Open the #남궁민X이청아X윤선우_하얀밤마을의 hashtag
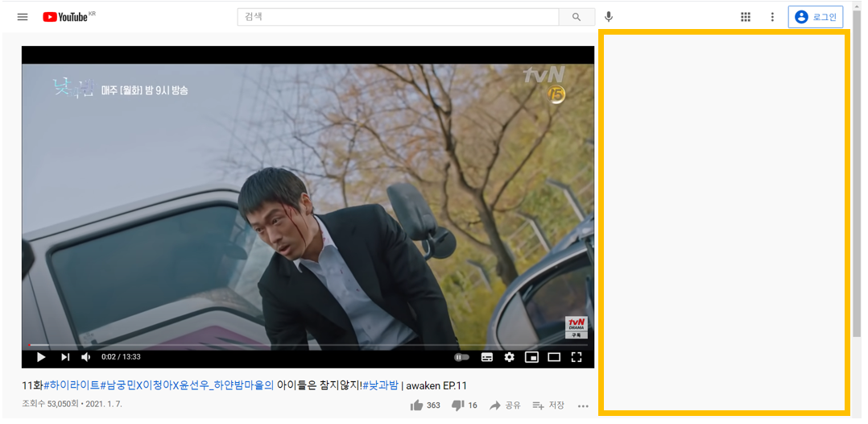Viewport: 868px width, 424px height. 187,386
